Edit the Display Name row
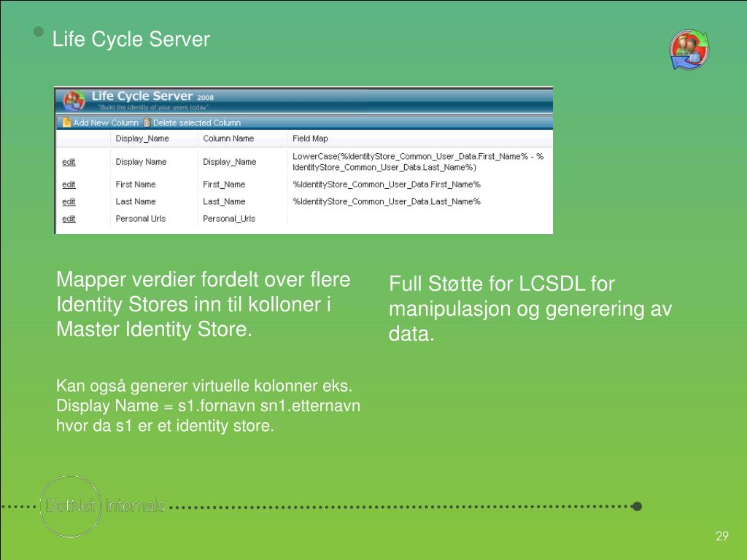Viewport: 747px width, 560px height. [x=69, y=162]
